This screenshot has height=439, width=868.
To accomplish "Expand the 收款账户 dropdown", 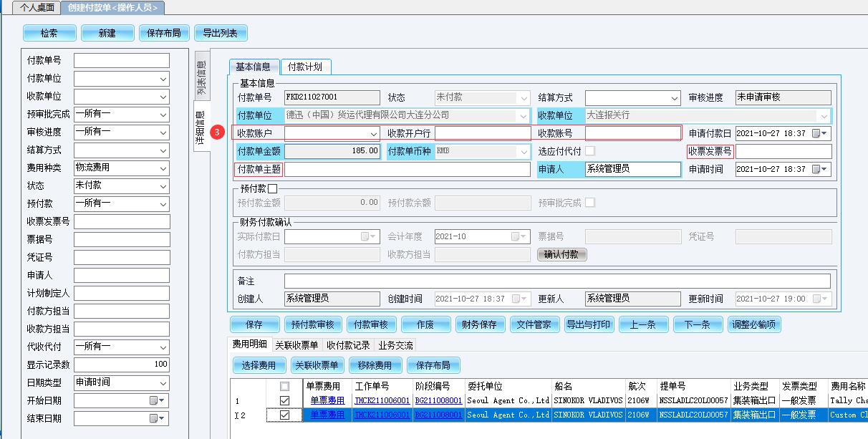I will click(374, 133).
